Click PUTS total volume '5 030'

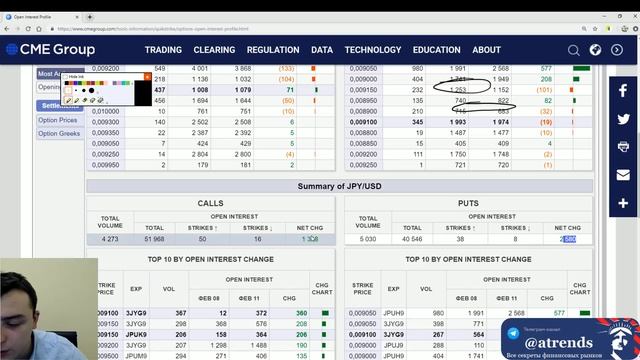[368, 239]
